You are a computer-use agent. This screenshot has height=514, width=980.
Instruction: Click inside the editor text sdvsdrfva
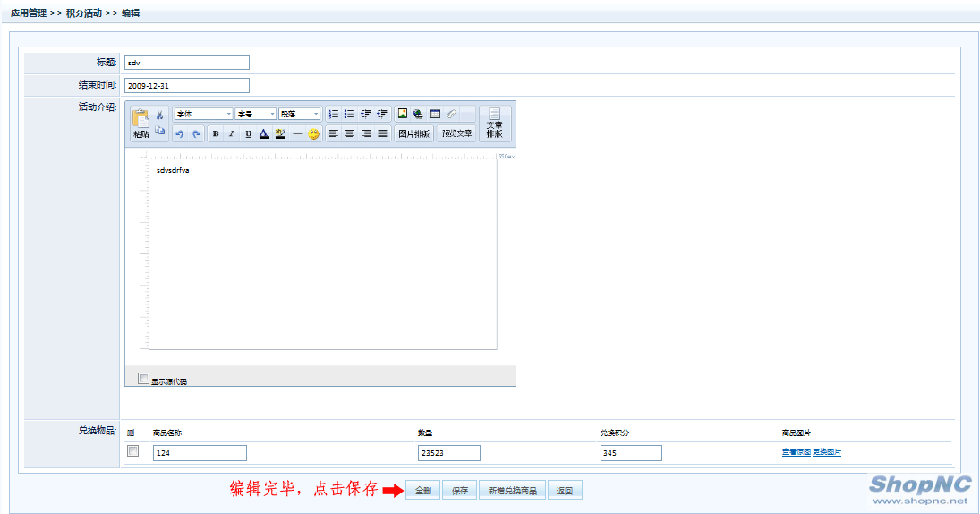173,170
